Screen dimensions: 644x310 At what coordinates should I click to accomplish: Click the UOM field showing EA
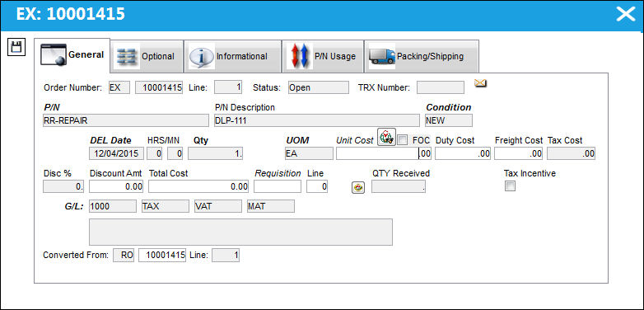pyautogui.click(x=310, y=153)
